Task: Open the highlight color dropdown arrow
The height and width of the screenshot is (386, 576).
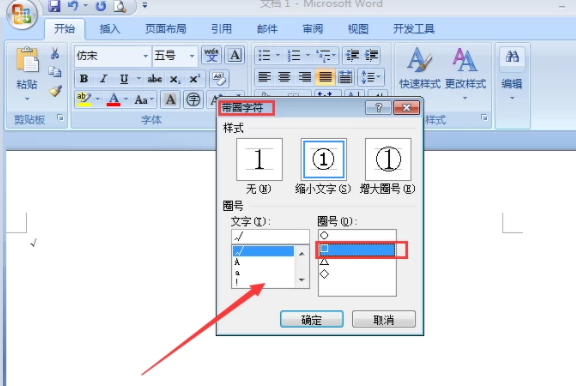Action: coord(98,99)
